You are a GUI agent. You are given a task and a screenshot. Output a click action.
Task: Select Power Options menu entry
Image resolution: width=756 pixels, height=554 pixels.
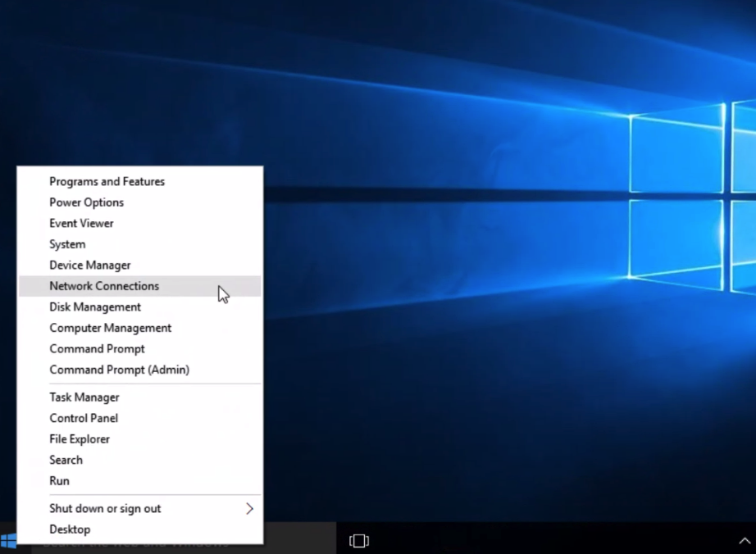[140, 202]
